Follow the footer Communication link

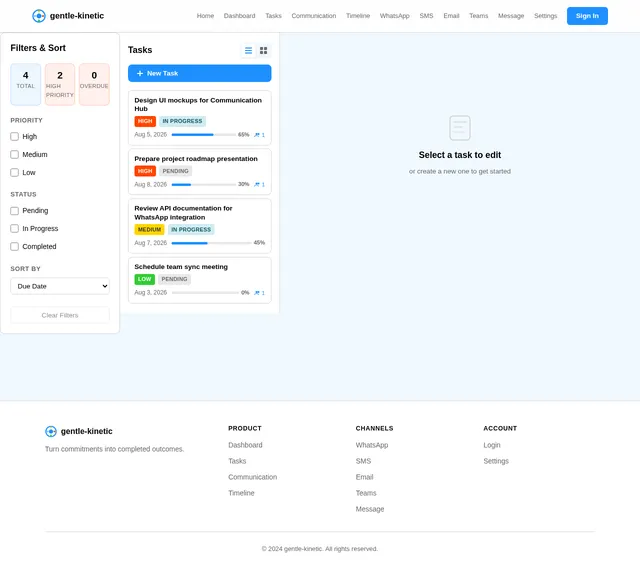(x=253, y=477)
